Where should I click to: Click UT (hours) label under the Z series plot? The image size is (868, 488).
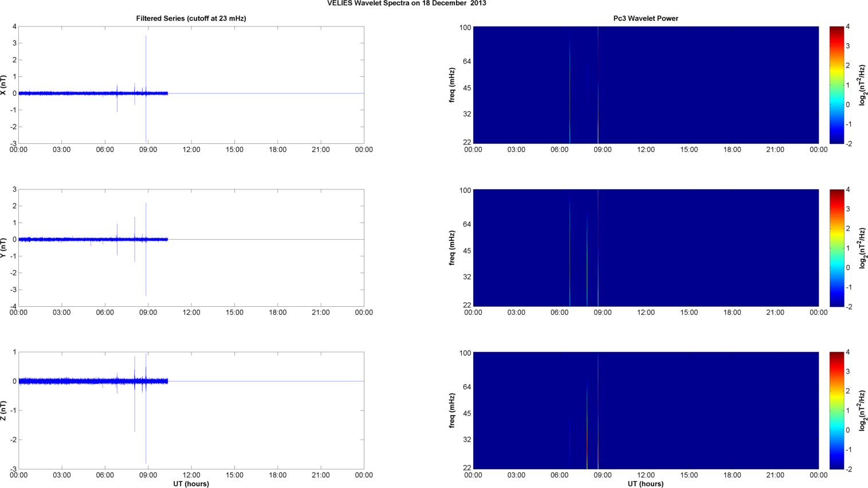[x=191, y=484]
